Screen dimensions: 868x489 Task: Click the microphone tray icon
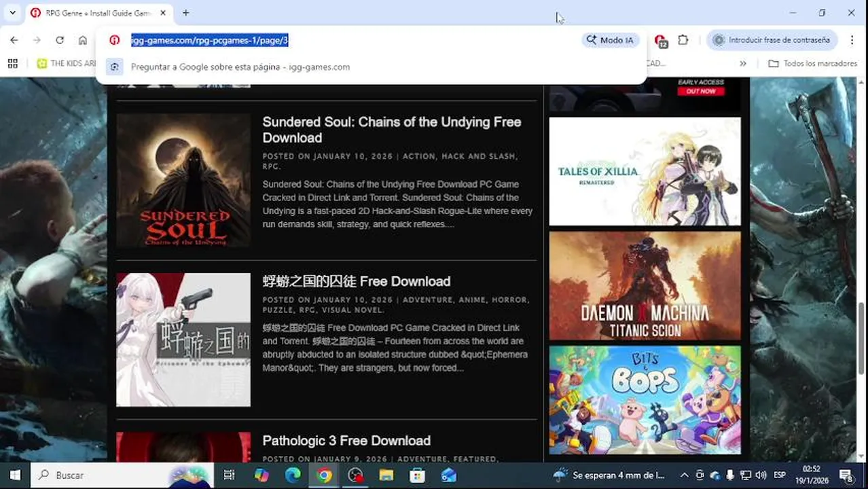coord(730,475)
